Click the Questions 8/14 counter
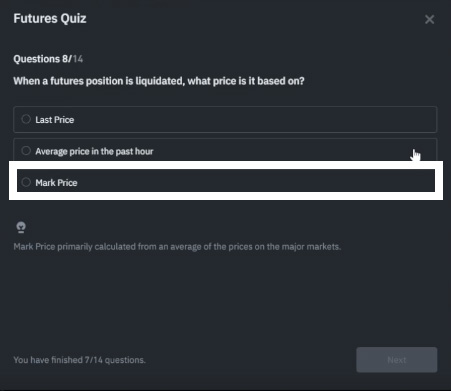451x391 pixels. click(48, 59)
